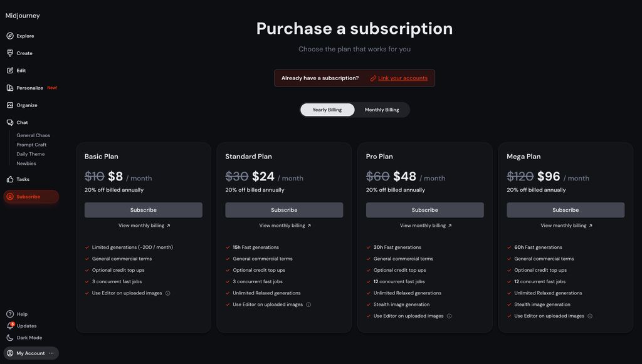Viewport: 642px width, 364px height.
Task: Select the Subscribe sidebar item
Action: [x=28, y=197]
